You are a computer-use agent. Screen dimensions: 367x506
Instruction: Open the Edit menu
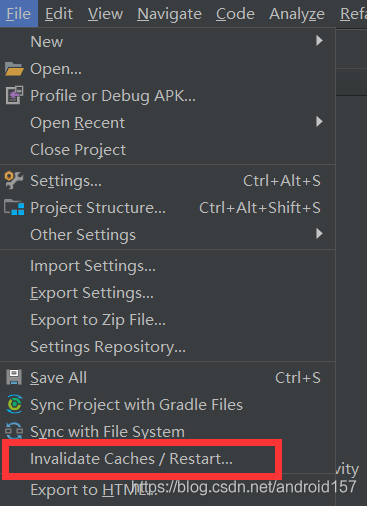coord(59,14)
